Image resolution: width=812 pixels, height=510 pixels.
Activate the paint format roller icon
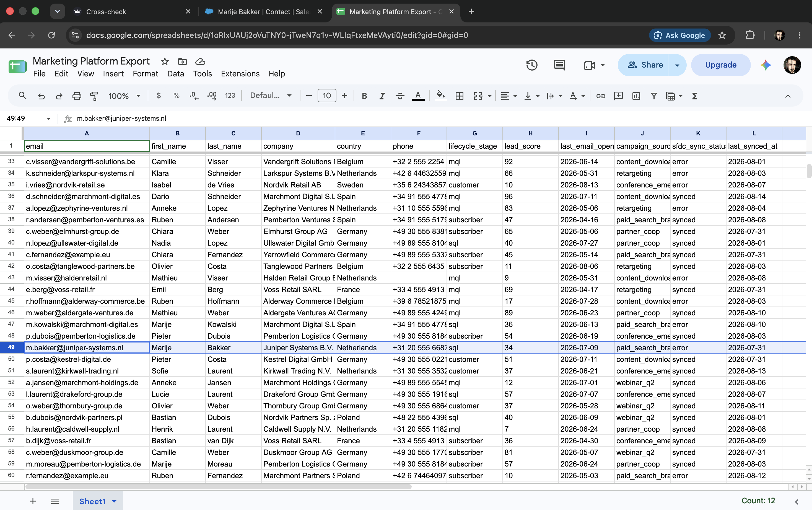[94, 96]
